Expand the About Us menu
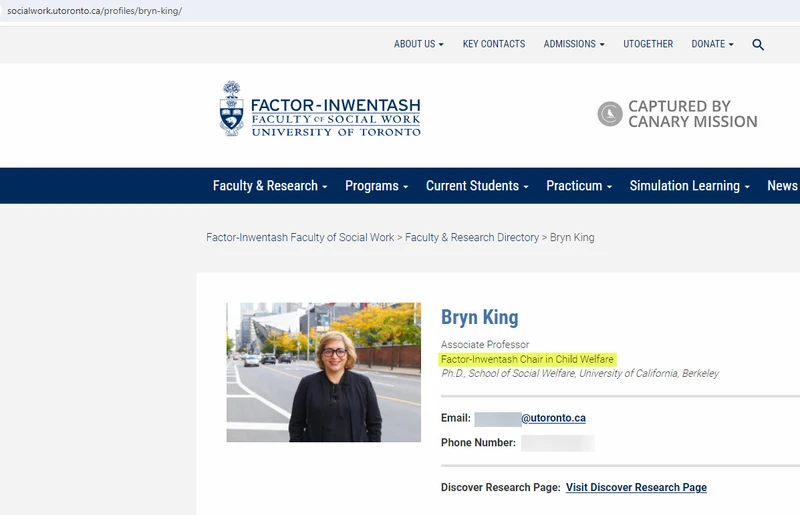 tap(418, 44)
